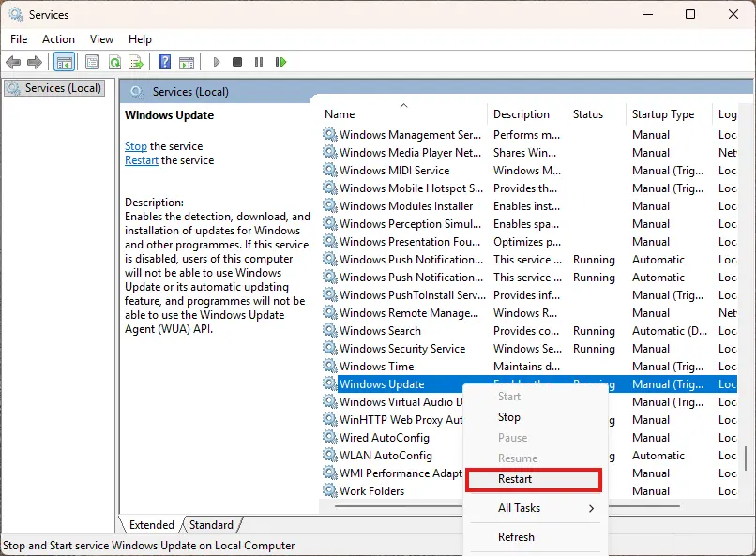Click gear icon beside Windows Security Service
The height and width of the screenshot is (556, 756).
[x=330, y=349]
